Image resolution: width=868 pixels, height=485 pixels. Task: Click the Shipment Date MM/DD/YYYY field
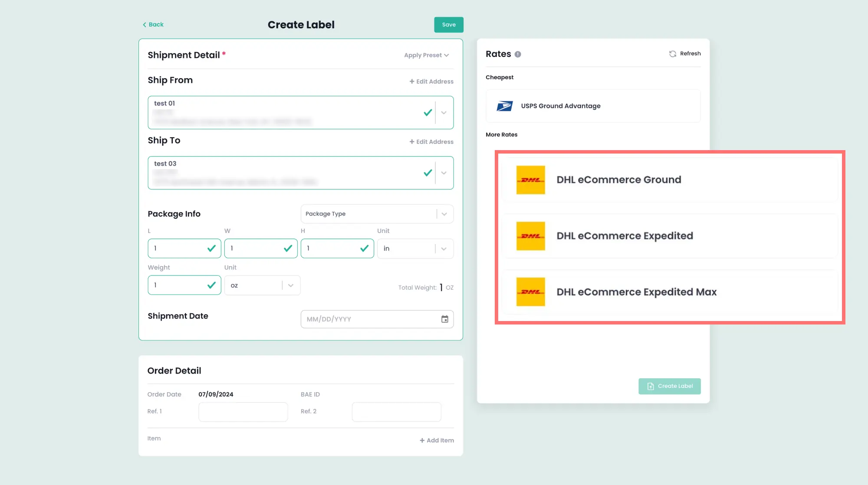point(377,319)
